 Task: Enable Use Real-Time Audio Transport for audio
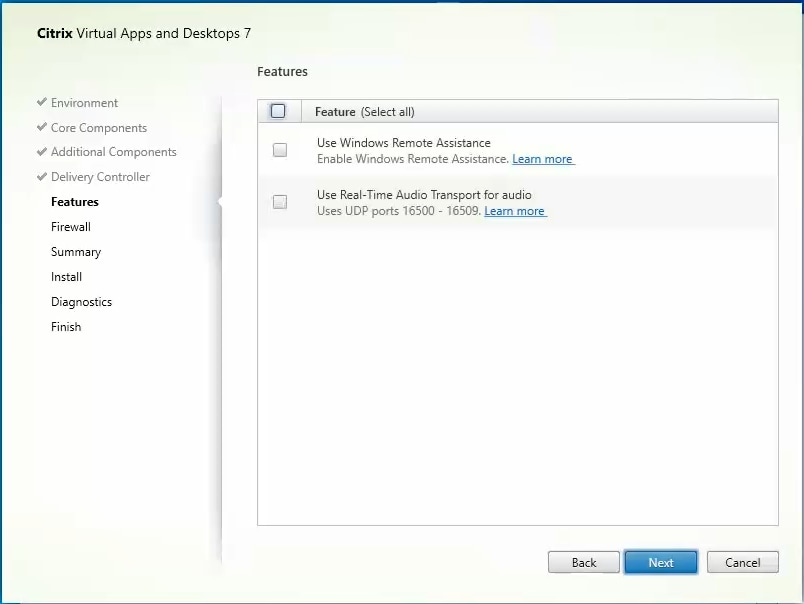coord(278,202)
